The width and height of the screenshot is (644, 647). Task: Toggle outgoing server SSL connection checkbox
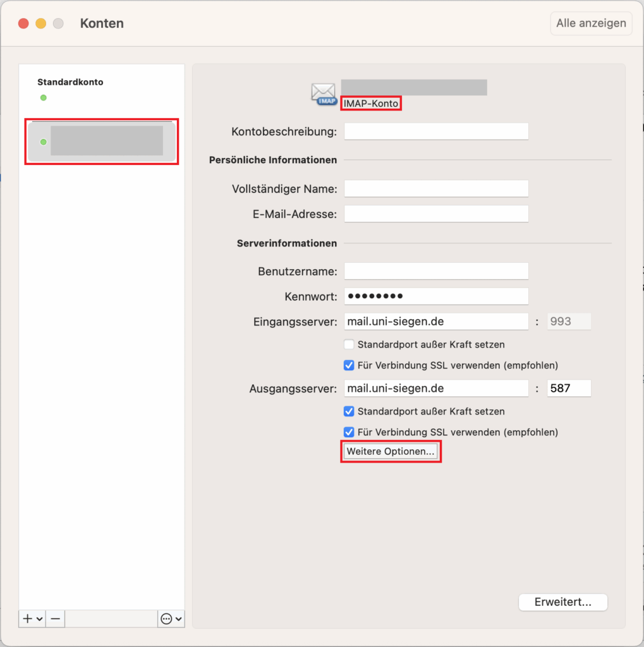349,432
